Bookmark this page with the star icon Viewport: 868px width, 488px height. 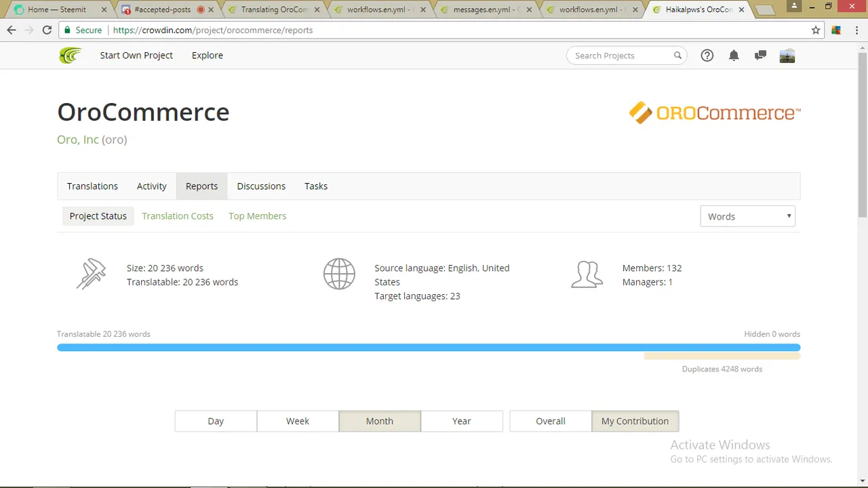click(816, 30)
